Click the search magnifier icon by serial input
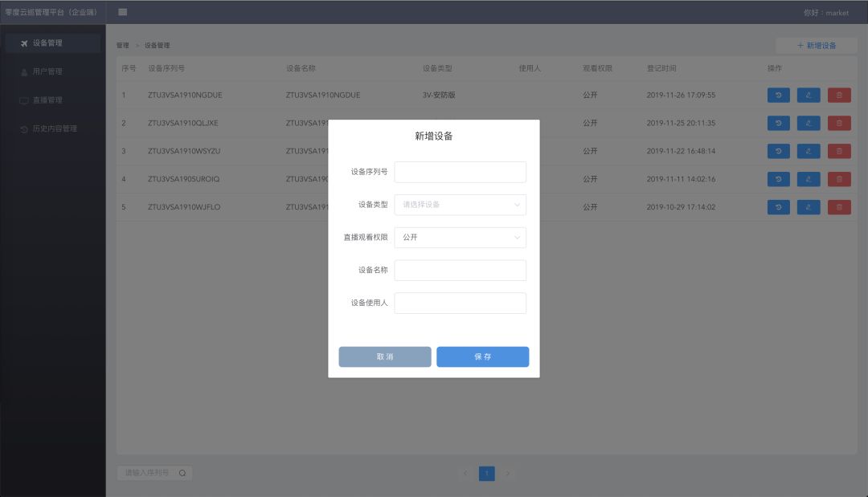The width and height of the screenshot is (868, 497). pyautogui.click(x=182, y=473)
